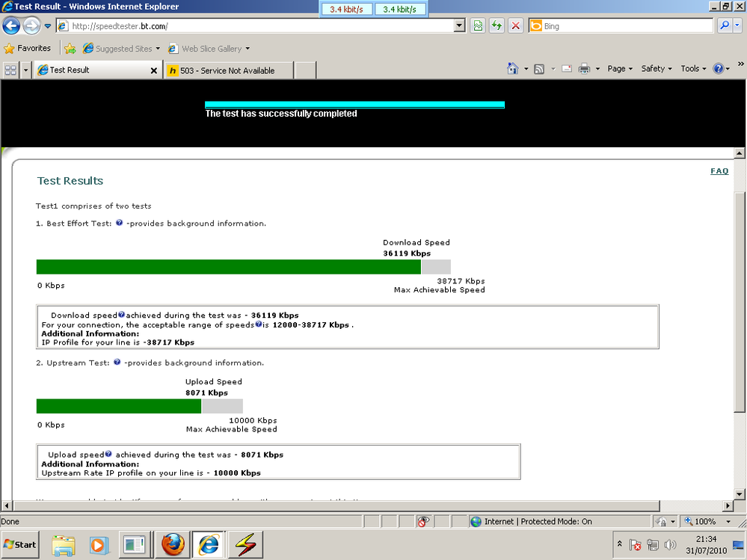747x560 pixels.
Task: Open the Page menu dropdown
Action: [x=620, y=69]
